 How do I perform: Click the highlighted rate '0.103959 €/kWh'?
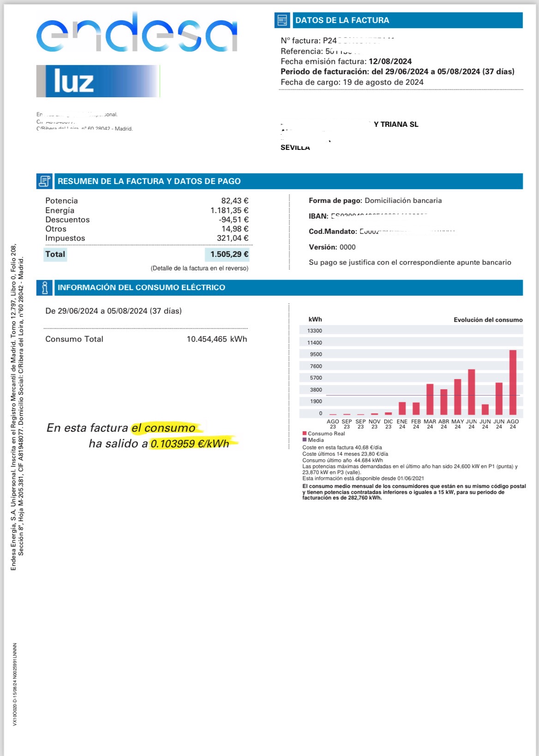190,444
